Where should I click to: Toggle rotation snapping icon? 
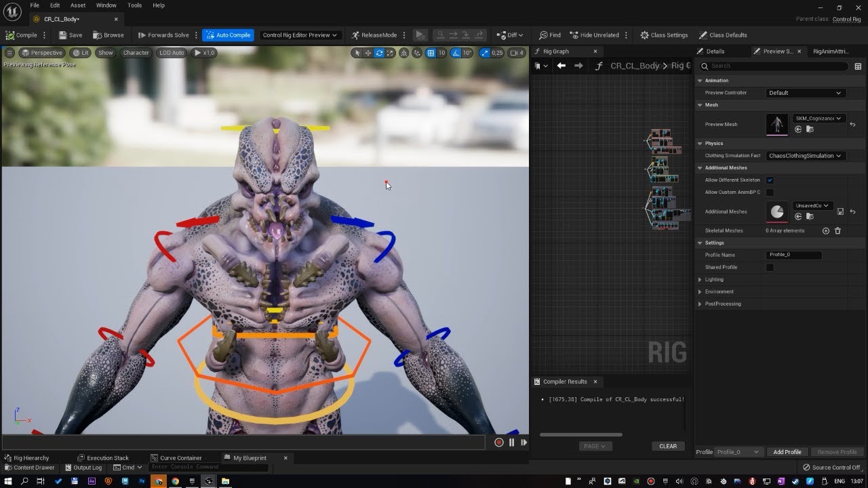456,53
